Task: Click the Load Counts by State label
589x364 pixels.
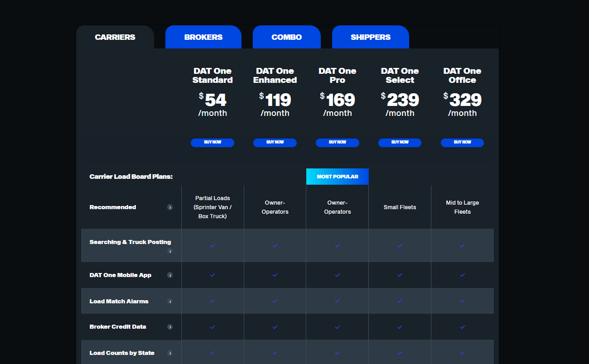Action: [x=122, y=353]
